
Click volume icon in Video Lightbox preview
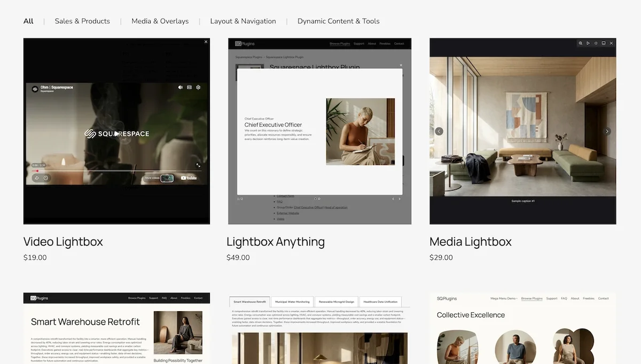181,88
